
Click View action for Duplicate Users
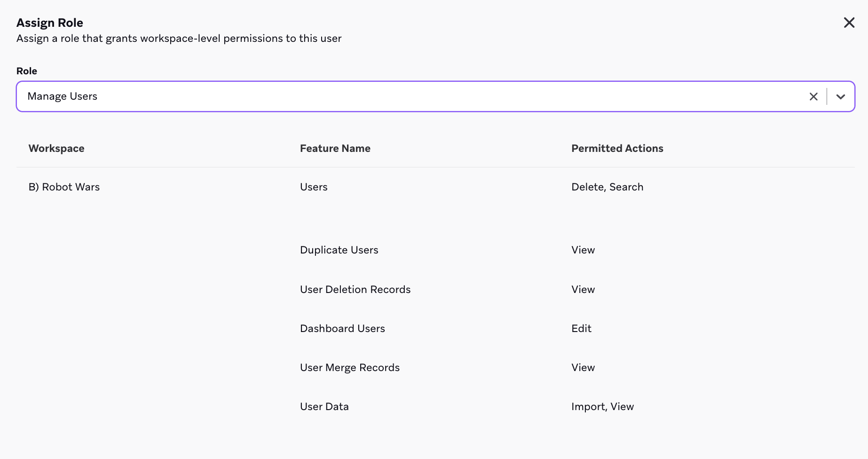(x=583, y=250)
